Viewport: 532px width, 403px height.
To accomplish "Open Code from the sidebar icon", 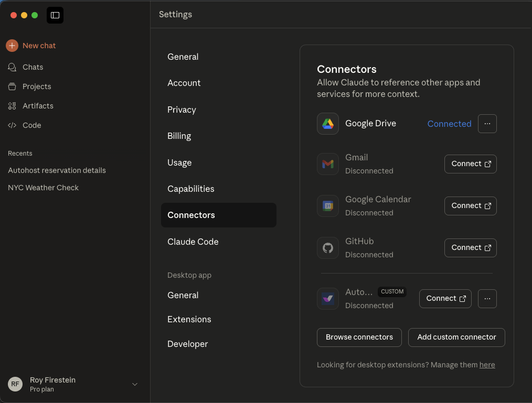I will pos(12,125).
